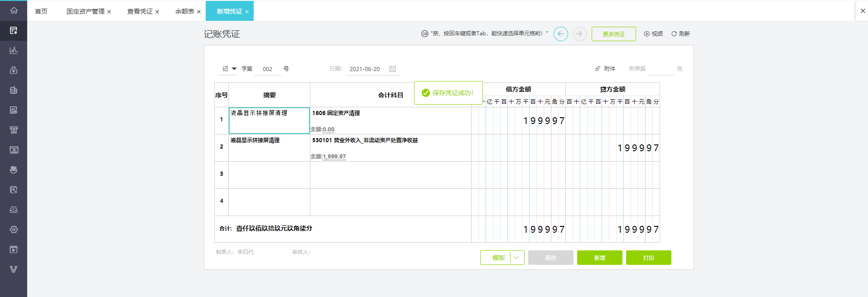Screen dimensions: 868x297
Task: Click the summary cell in row 3
Action: [269, 175]
